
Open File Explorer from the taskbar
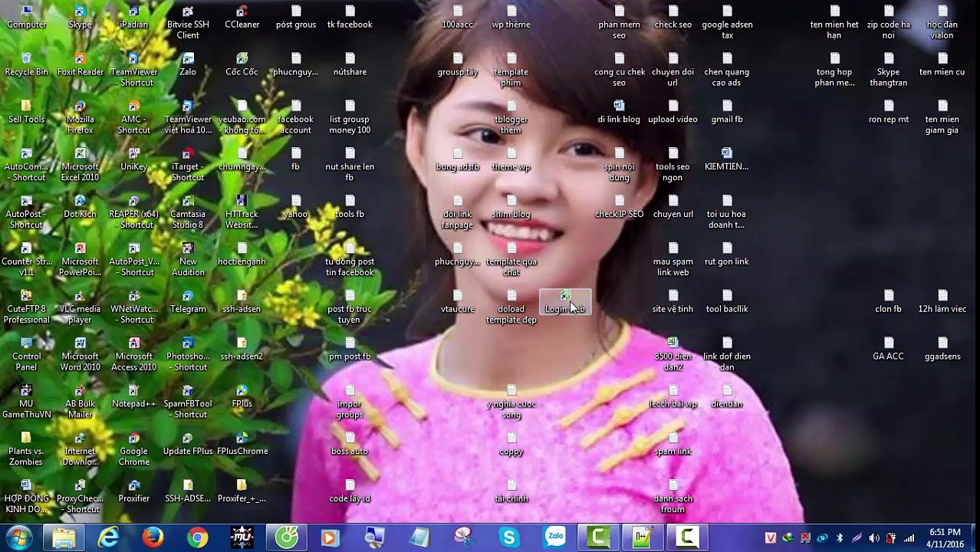(x=64, y=537)
